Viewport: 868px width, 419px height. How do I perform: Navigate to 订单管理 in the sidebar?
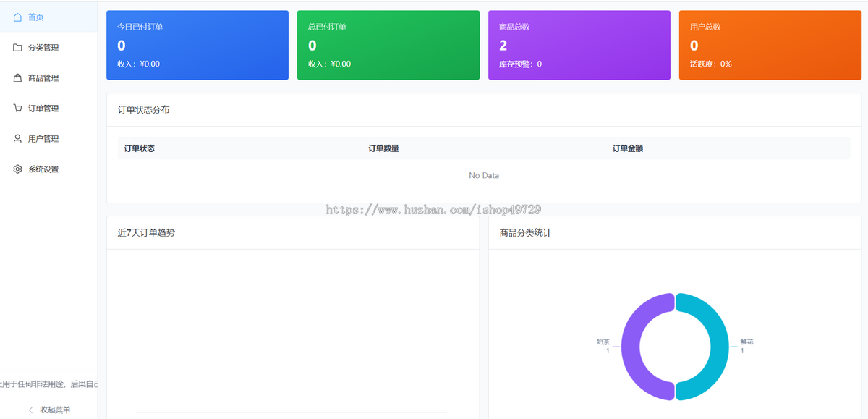(x=48, y=109)
